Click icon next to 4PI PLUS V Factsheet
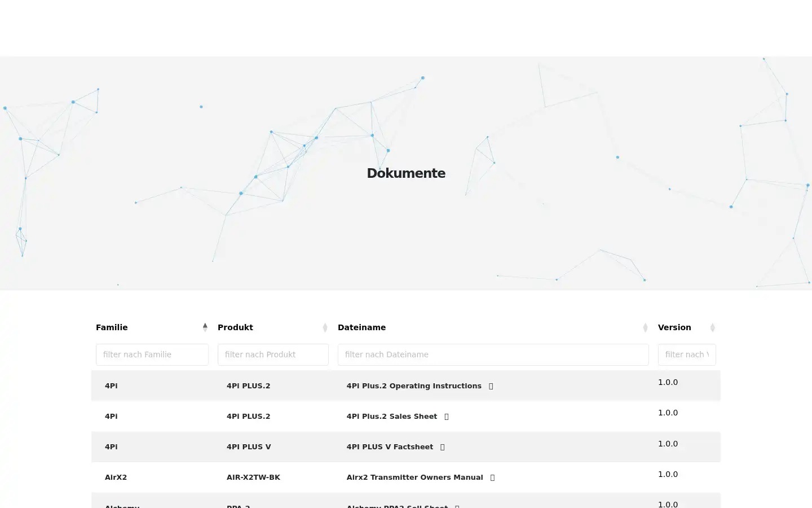Image resolution: width=812 pixels, height=508 pixels. coord(442,447)
